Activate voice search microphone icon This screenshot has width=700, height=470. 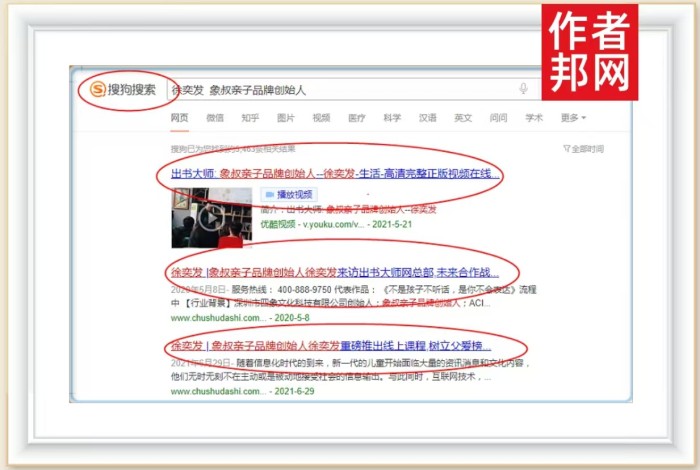click(x=523, y=89)
